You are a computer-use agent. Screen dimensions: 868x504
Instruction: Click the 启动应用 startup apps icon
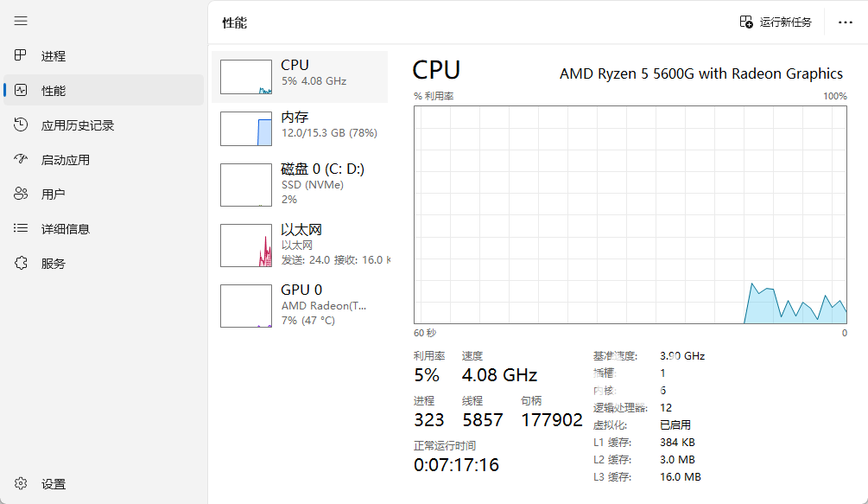[x=22, y=160]
